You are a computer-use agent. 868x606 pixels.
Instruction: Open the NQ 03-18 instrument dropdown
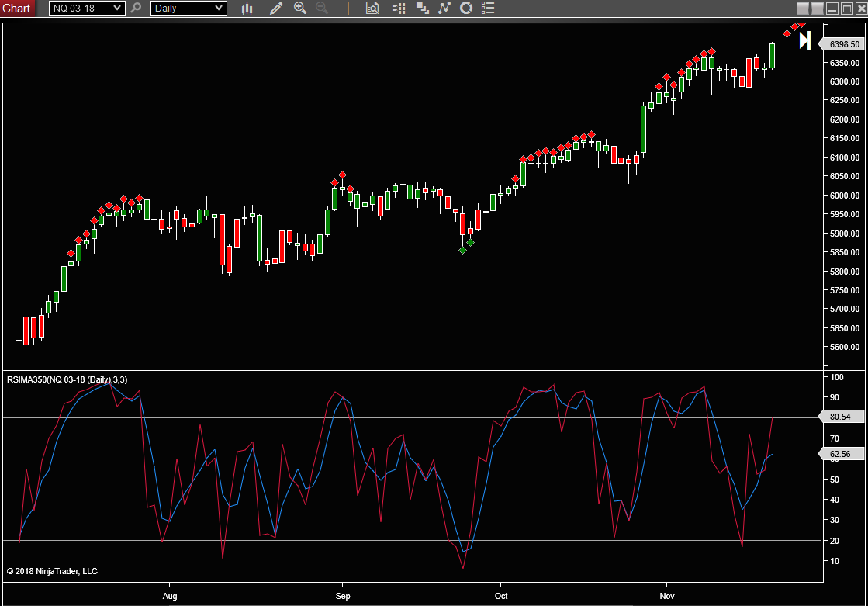click(x=87, y=9)
